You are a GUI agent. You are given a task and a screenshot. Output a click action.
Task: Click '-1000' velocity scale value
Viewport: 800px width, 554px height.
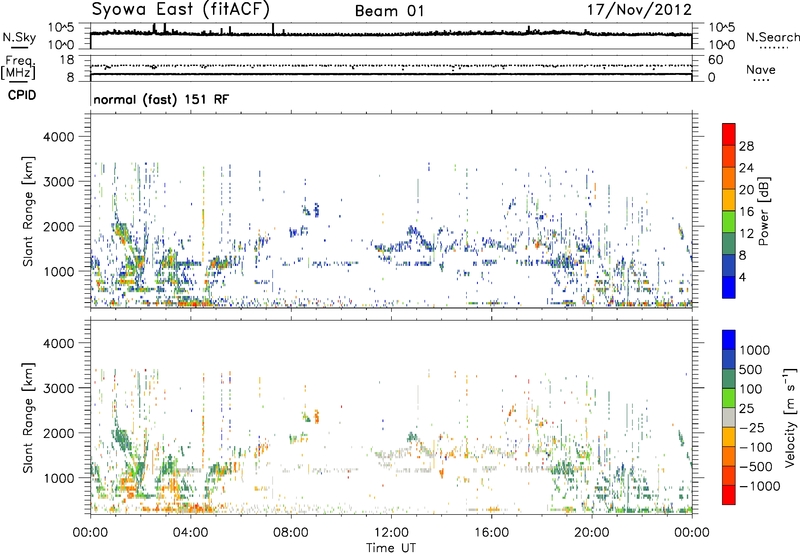tap(759, 486)
